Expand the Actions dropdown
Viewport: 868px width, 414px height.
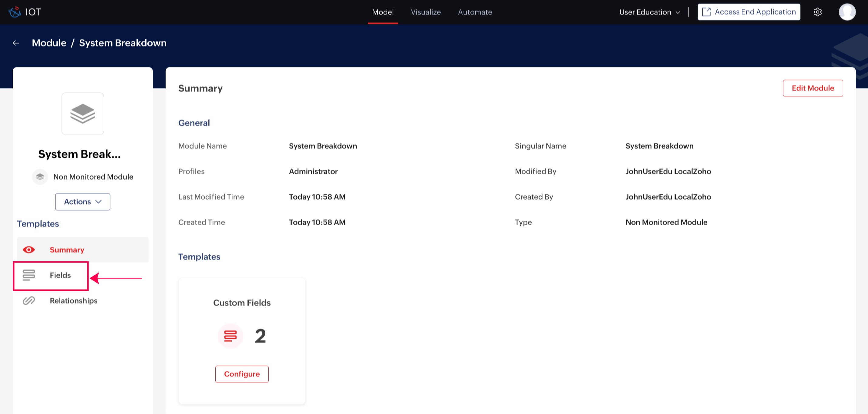(x=82, y=202)
